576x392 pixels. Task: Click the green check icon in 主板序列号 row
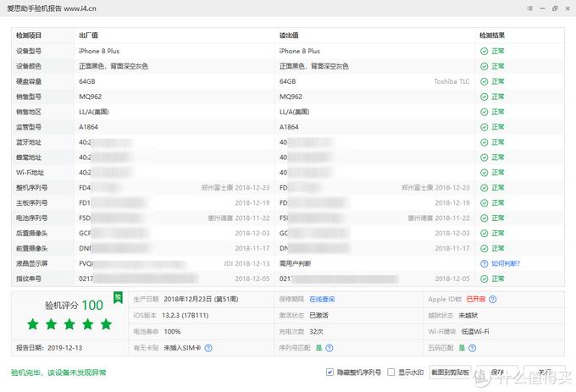(x=485, y=203)
